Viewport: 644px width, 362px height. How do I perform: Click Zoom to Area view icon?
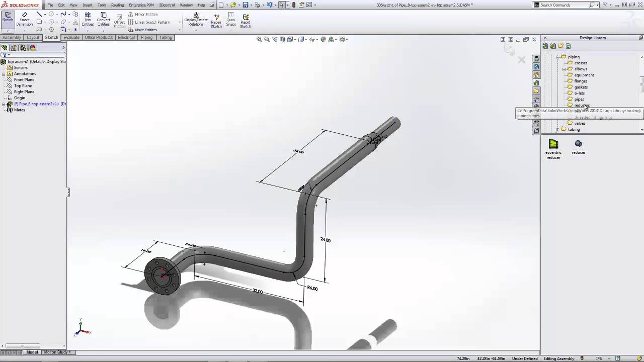point(267,39)
